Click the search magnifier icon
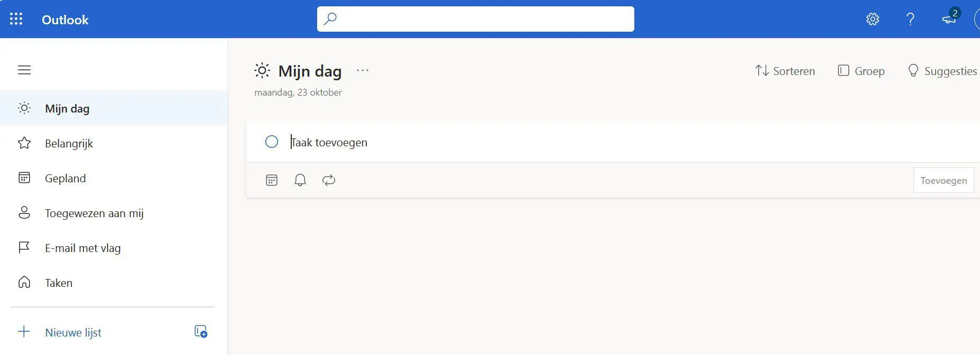 tap(330, 19)
